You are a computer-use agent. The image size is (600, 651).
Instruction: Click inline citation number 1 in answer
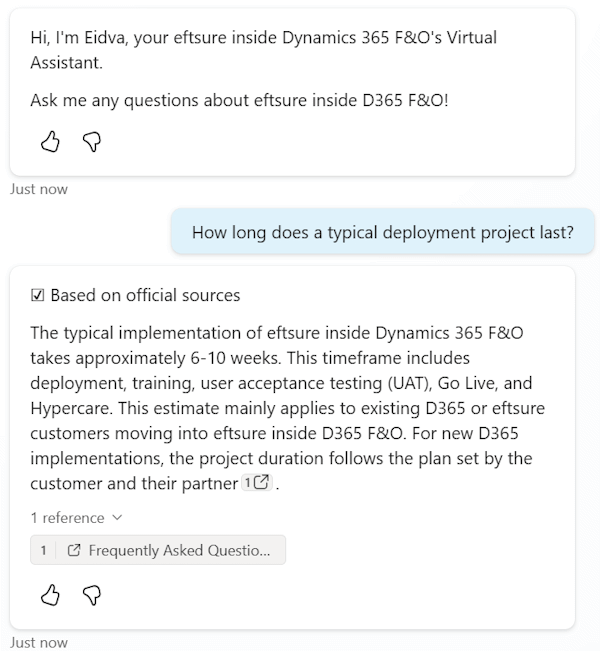tap(248, 483)
